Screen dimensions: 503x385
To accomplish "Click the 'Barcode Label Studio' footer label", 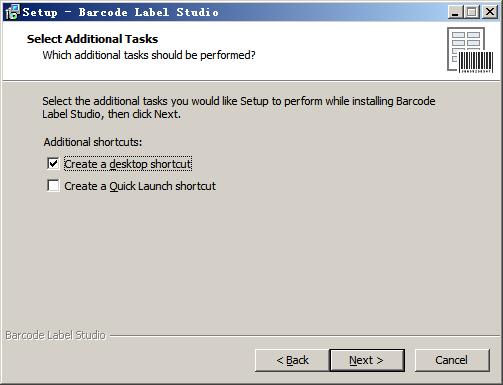I will (x=55, y=335).
